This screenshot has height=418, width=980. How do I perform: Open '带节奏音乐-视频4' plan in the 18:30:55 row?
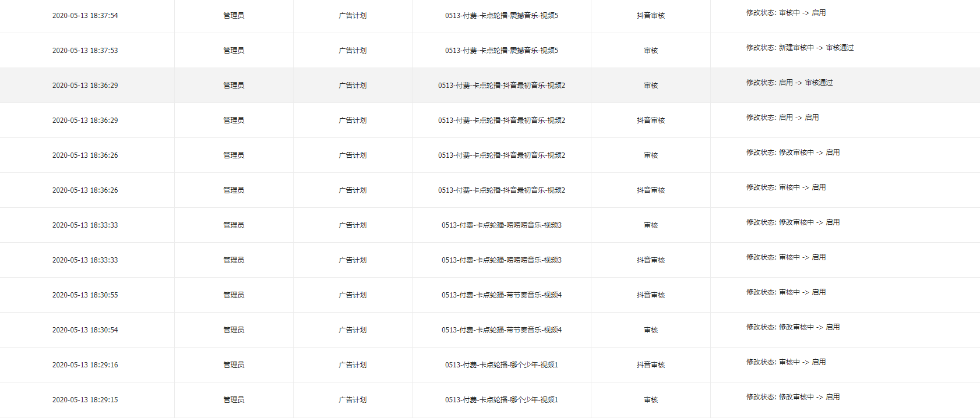pyautogui.click(x=501, y=295)
